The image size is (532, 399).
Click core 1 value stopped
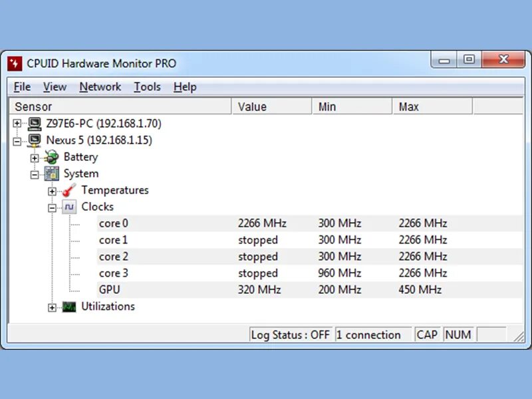(258, 240)
